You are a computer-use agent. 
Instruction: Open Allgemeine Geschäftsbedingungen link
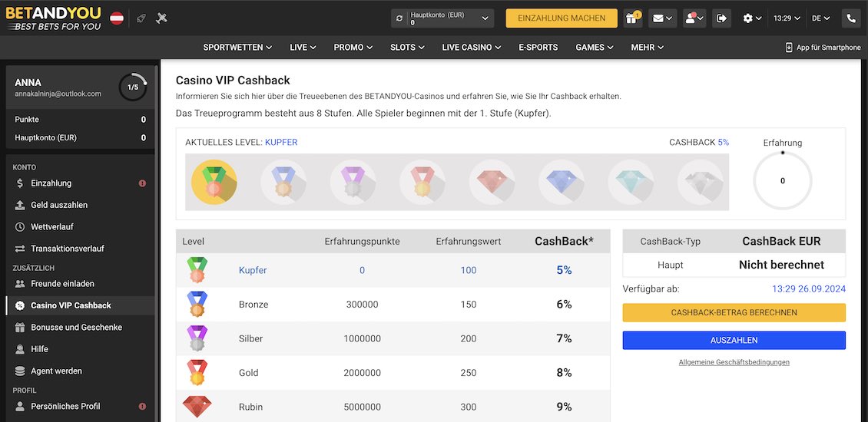click(x=734, y=362)
